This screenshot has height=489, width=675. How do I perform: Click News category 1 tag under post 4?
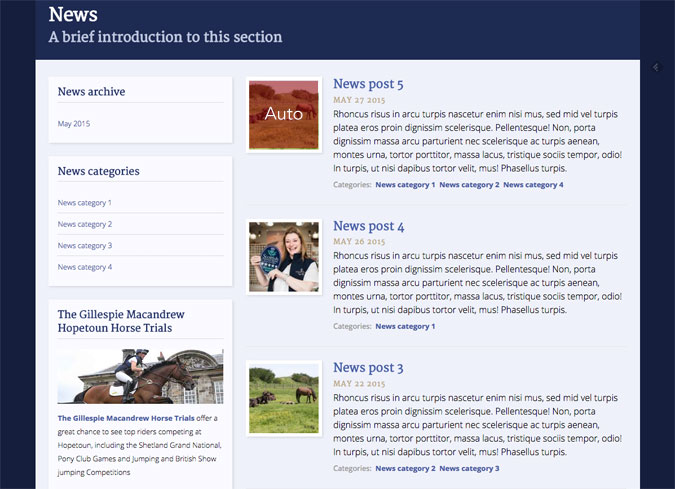405,326
